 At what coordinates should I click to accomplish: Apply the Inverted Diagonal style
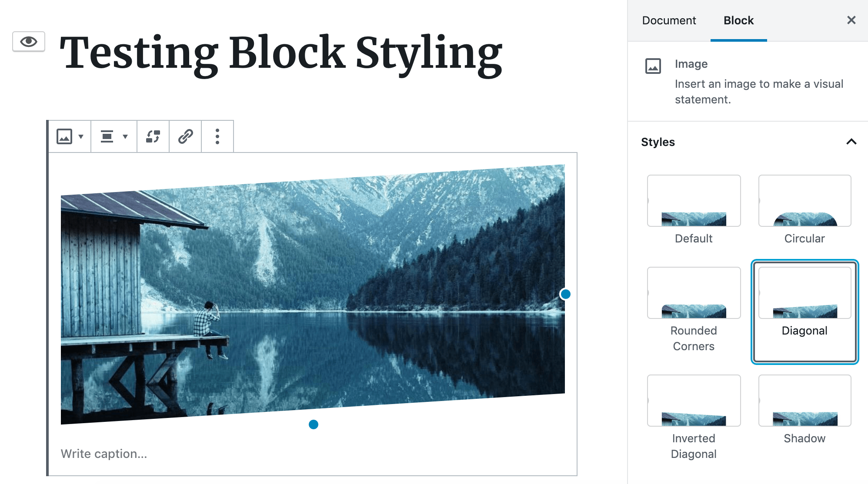(694, 401)
